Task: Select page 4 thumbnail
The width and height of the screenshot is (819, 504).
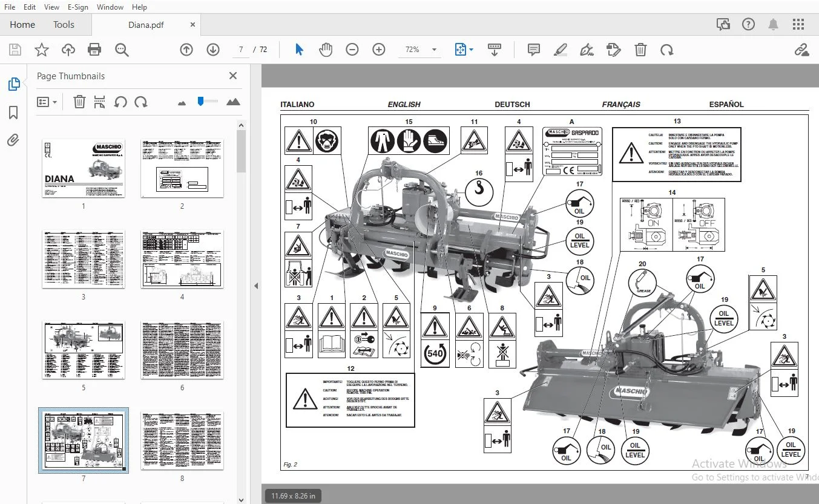Action: [182, 259]
